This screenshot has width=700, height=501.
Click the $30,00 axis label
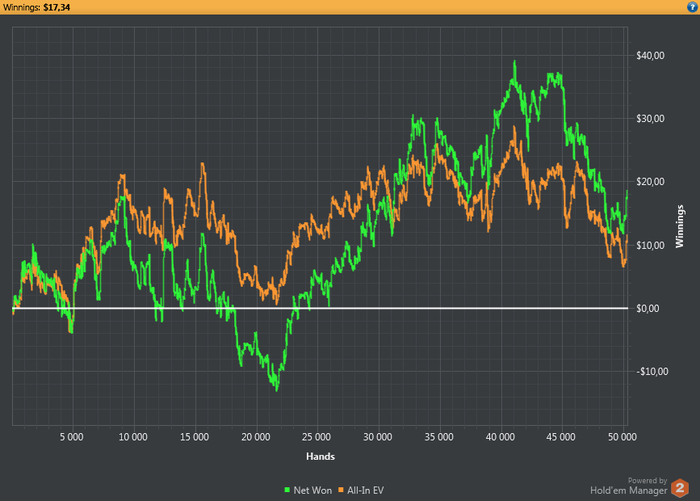coord(650,119)
